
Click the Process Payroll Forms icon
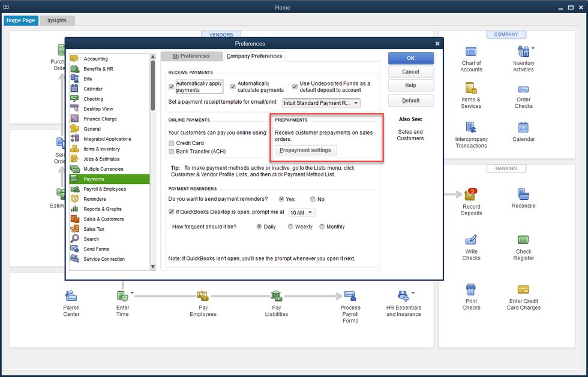click(x=350, y=296)
